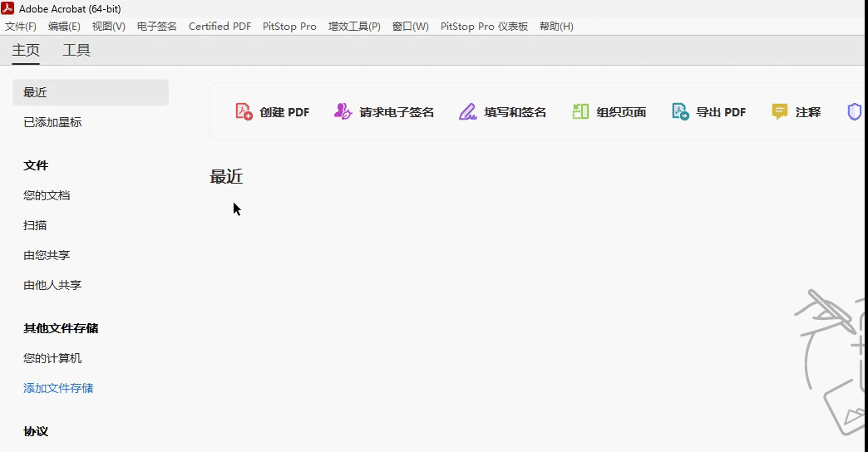Click the 导出 PDF label
This screenshot has width=868, height=452.
(722, 112)
